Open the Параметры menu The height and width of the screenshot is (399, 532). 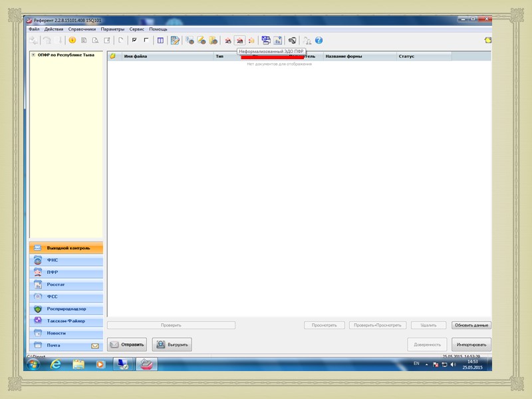click(112, 29)
